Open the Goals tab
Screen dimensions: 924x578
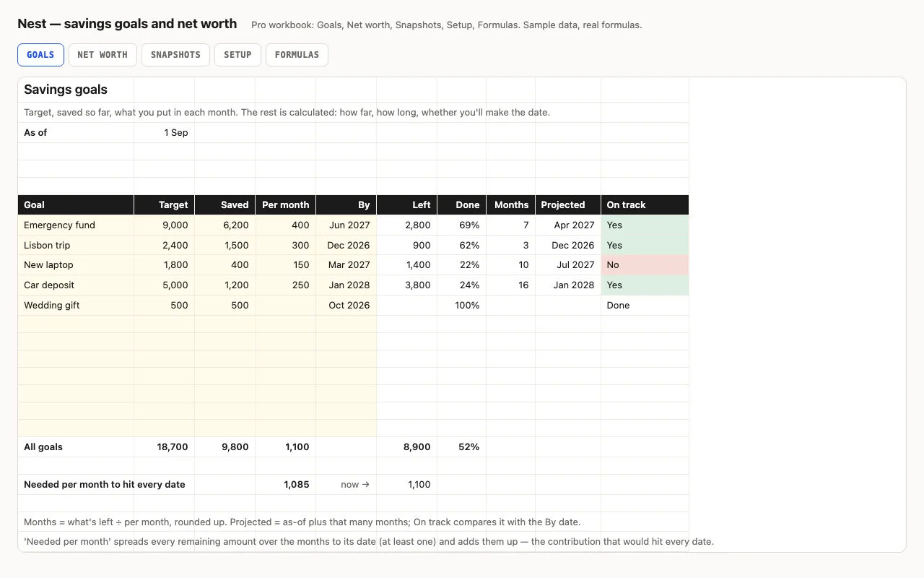(40, 55)
